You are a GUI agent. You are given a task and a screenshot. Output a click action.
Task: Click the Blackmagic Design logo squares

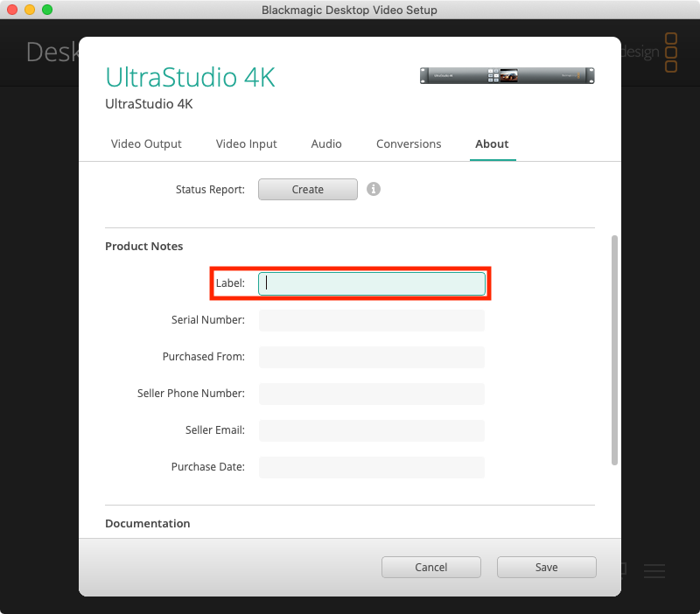[671, 52]
